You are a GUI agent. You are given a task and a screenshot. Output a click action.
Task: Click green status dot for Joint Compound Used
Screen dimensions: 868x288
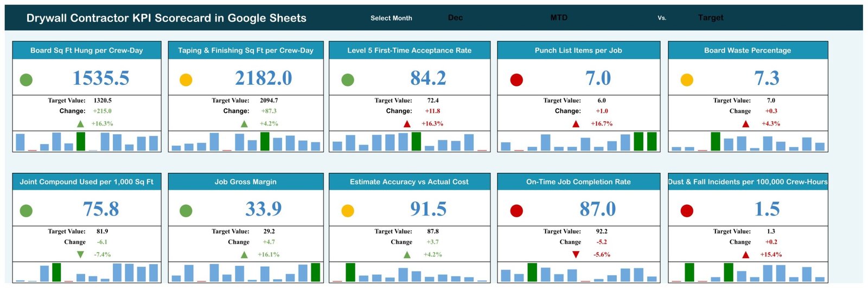[x=26, y=210]
